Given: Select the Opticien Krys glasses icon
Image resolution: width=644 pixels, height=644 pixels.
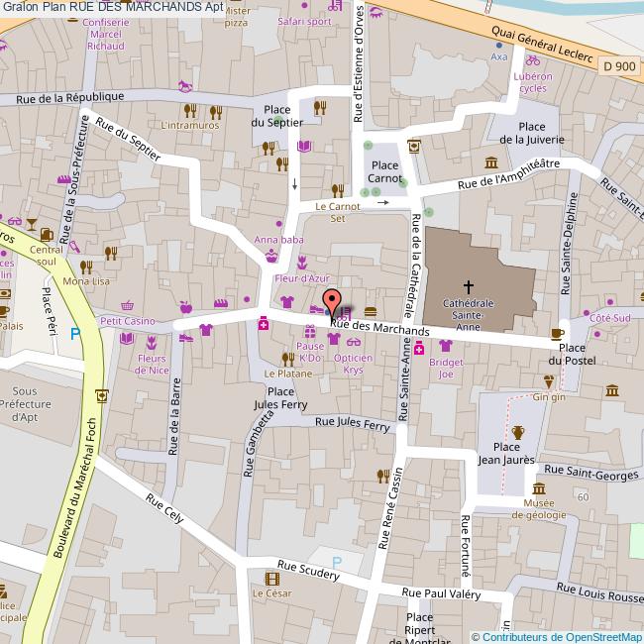Looking at the screenshot, I should 354,341.
